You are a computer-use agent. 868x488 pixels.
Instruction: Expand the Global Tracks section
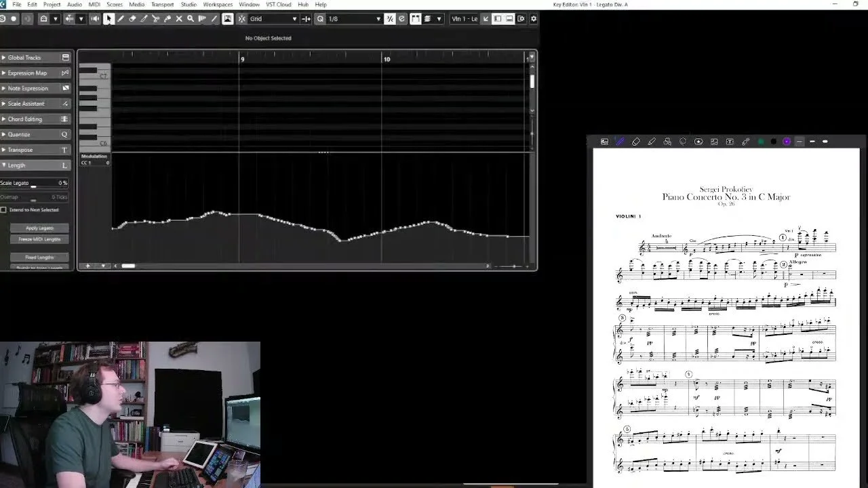(x=27, y=57)
